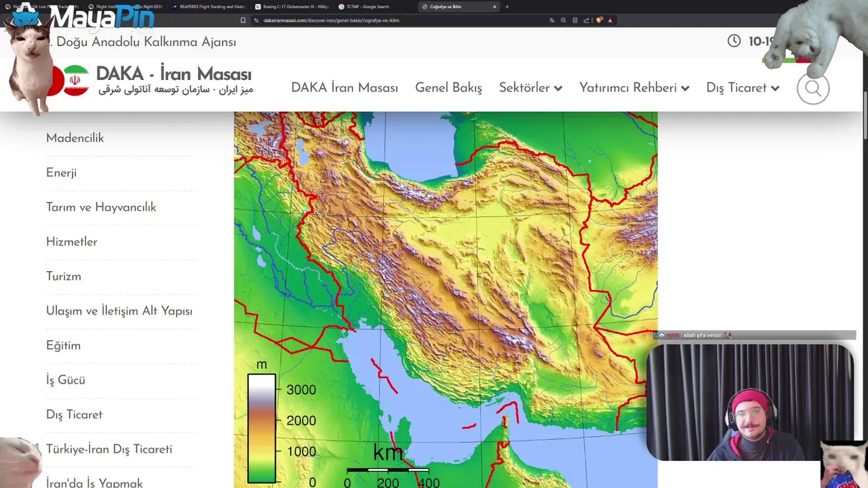Open the reader mode icon
The image size is (868, 488).
[x=574, y=20]
